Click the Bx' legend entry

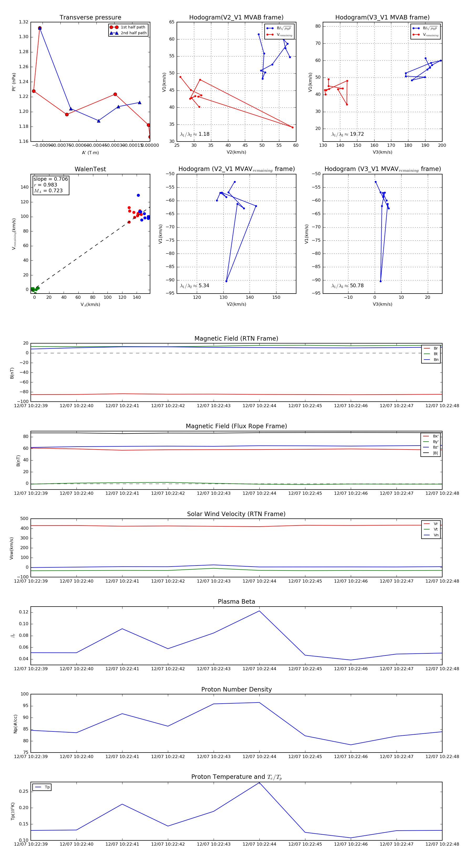[431, 436]
